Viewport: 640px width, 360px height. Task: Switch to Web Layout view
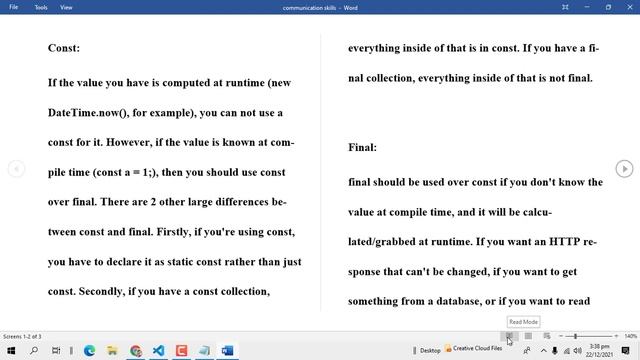click(x=547, y=336)
